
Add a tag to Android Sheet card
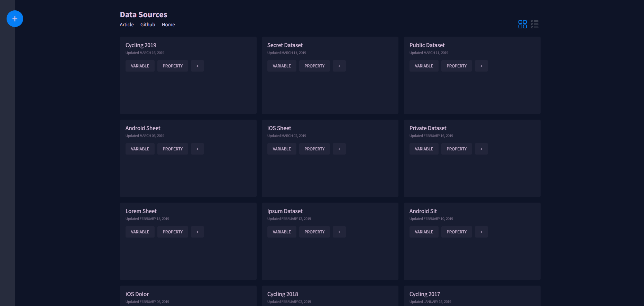(197, 149)
